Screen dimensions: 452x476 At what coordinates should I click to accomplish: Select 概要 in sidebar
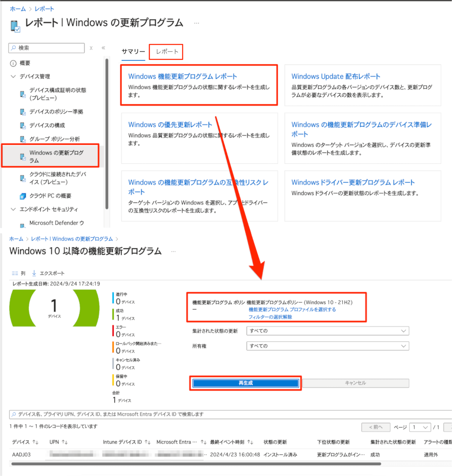pos(25,63)
